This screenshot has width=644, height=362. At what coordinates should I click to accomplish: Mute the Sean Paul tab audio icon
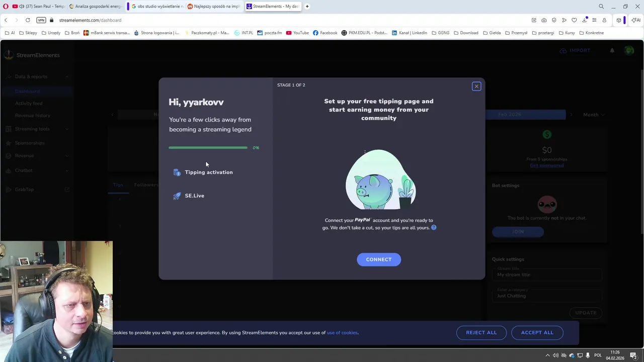tap(21, 7)
